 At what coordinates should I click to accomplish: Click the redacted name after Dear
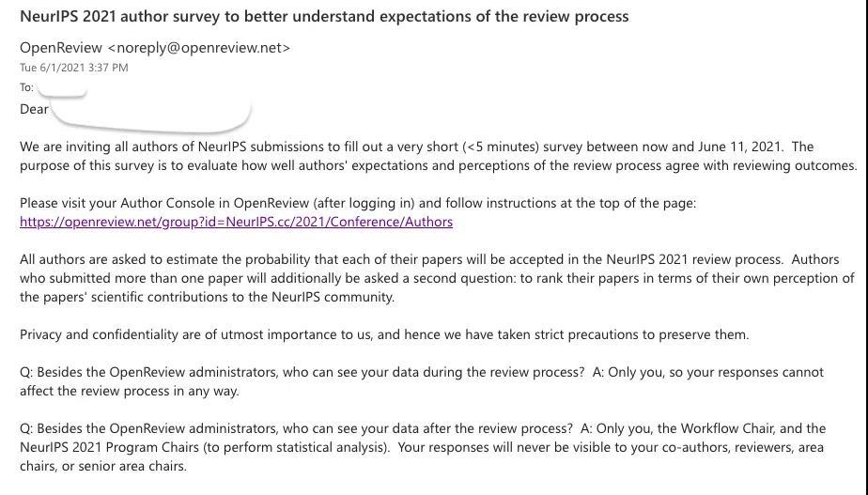coord(150,115)
